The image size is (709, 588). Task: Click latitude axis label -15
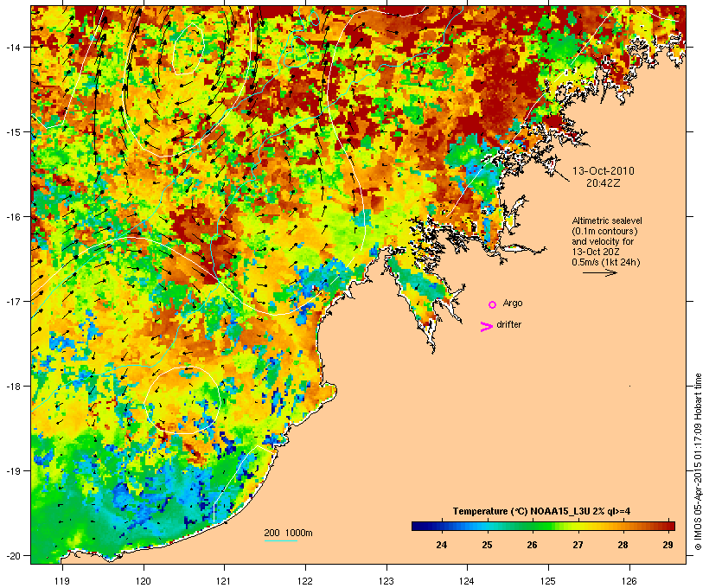point(13,132)
